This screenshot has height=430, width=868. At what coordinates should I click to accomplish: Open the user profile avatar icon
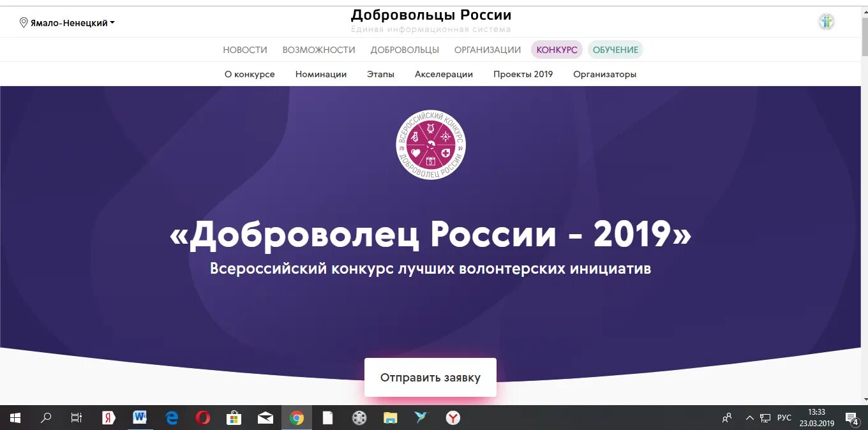[827, 22]
